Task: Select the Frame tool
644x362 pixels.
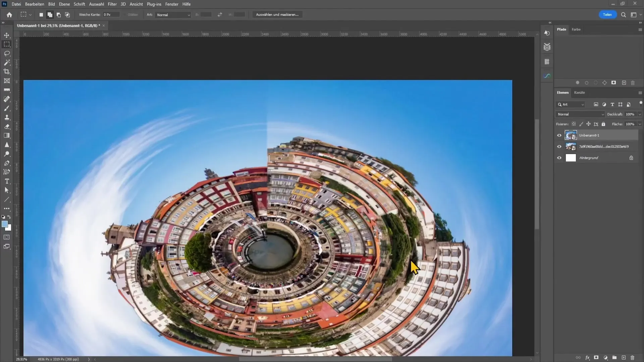Action: click(7, 81)
